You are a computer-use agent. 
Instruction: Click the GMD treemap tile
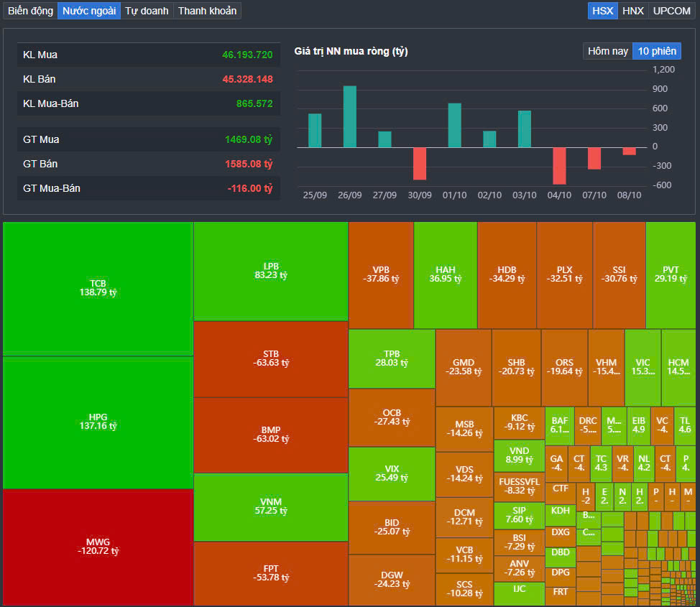click(464, 367)
